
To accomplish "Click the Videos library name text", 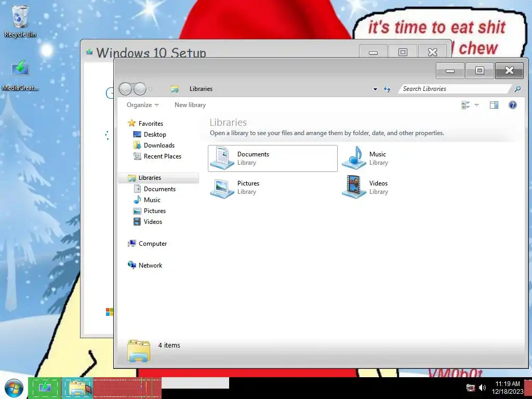I will [x=378, y=183].
